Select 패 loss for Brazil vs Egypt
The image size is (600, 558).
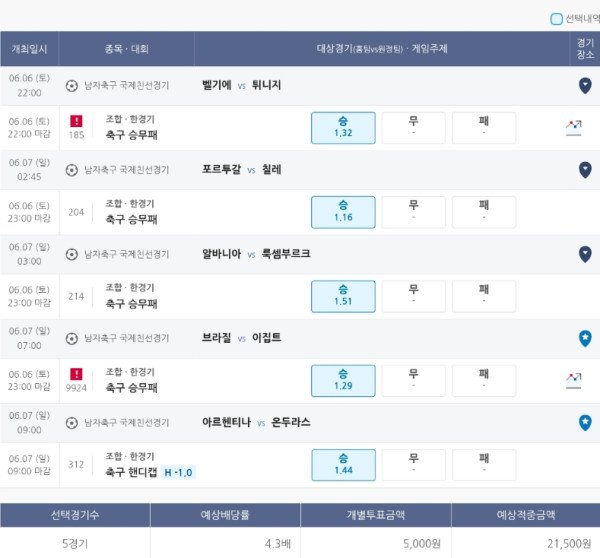(x=484, y=381)
